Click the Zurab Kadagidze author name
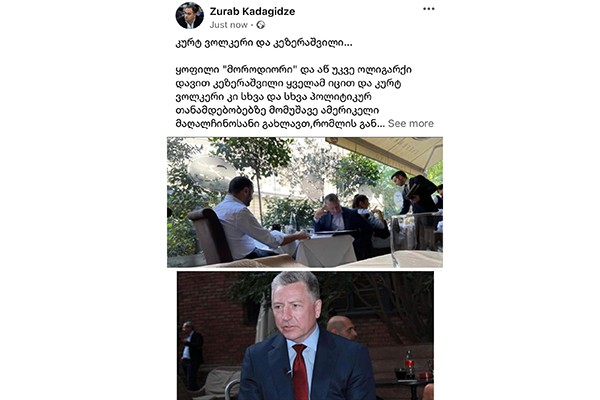Image resolution: width=600 pixels, height=400 pixels. 252,11
